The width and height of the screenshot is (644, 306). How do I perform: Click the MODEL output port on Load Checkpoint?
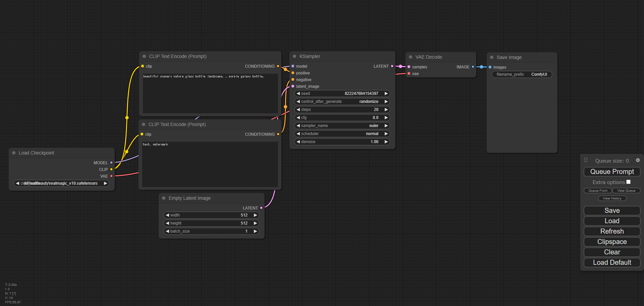pyautogui.click(x=111, y=163)
